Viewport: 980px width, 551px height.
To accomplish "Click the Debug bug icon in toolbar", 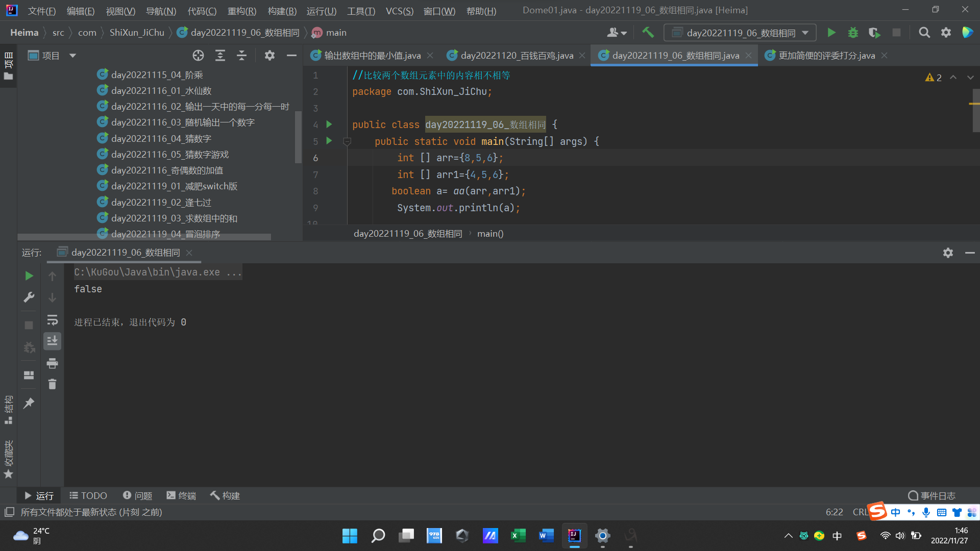I will pyautogui.click(x=853, y=33).
